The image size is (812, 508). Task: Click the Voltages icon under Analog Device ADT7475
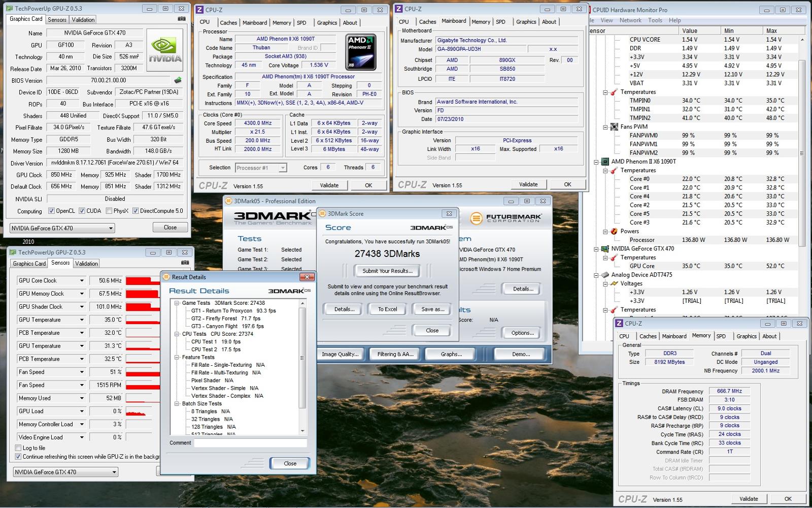click(614, 283)
